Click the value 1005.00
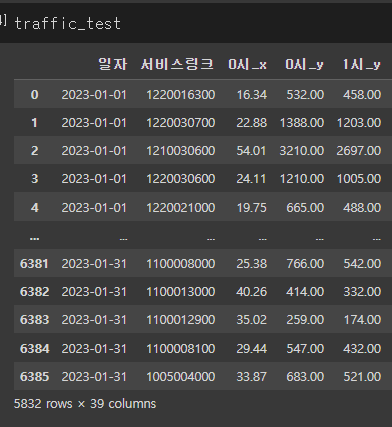Viewport: 392px width, 427px height. pyautogui.click(x=359, y=179)
